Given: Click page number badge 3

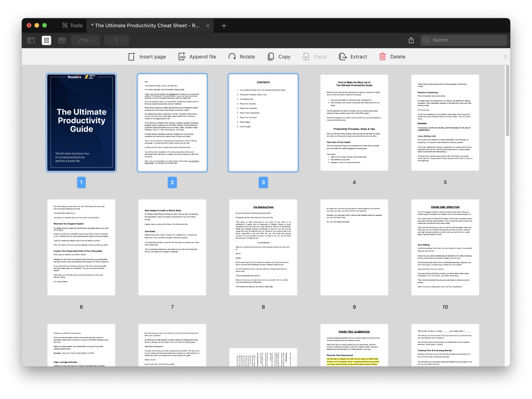Looking at the screenshot, I should coord(263,182).
